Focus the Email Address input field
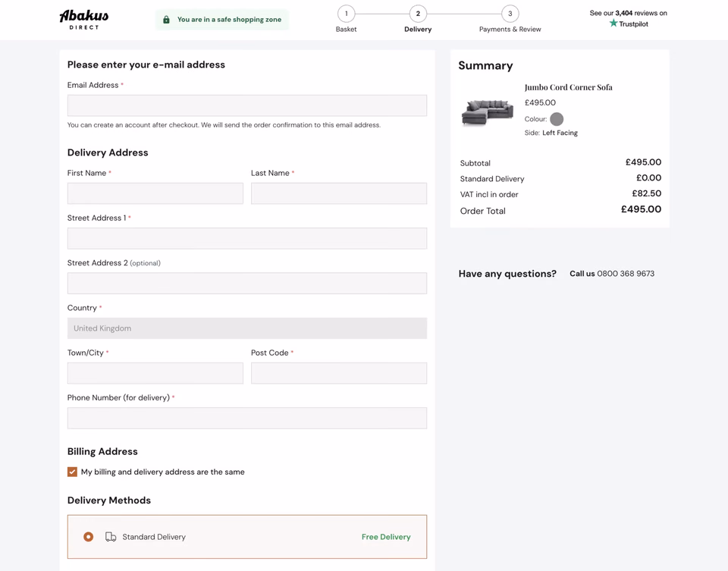728x571 pixels. 247,105
